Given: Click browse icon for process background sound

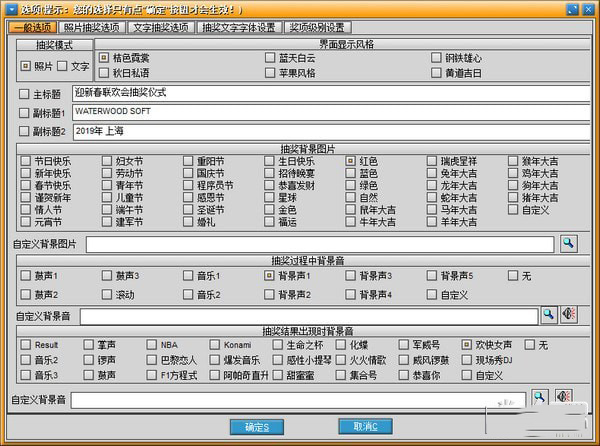Looking at the screenshot, I should (548, 315).
